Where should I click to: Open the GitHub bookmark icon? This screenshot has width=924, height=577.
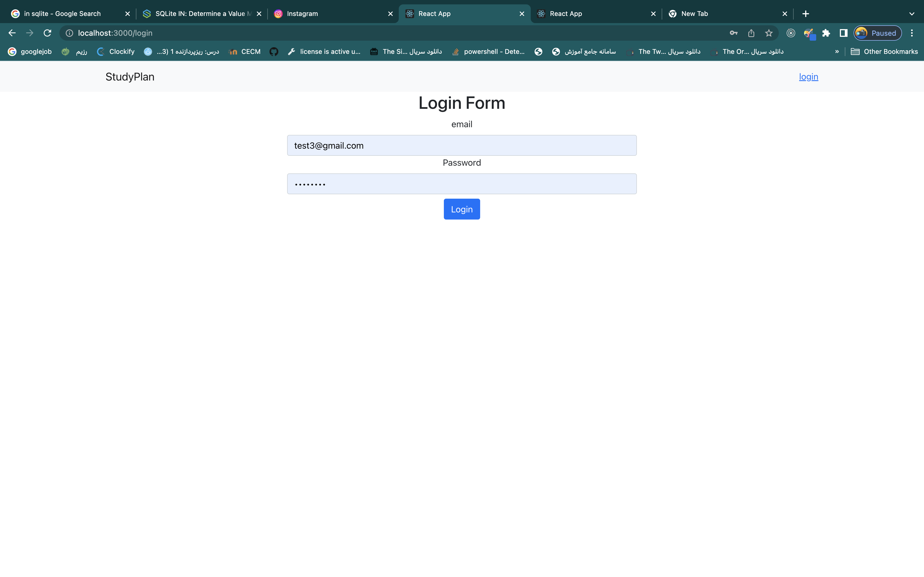point(274,52)
